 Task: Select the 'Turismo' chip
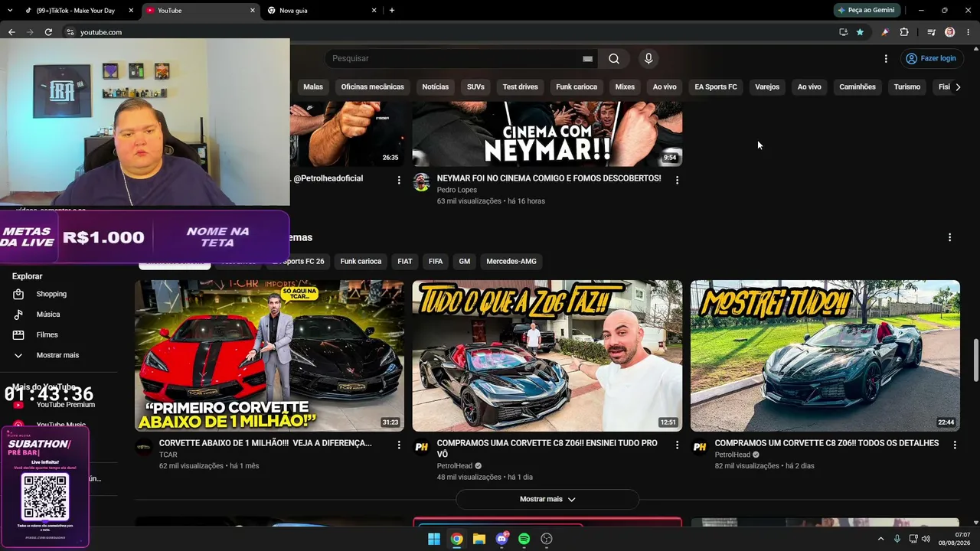point(907,87)
